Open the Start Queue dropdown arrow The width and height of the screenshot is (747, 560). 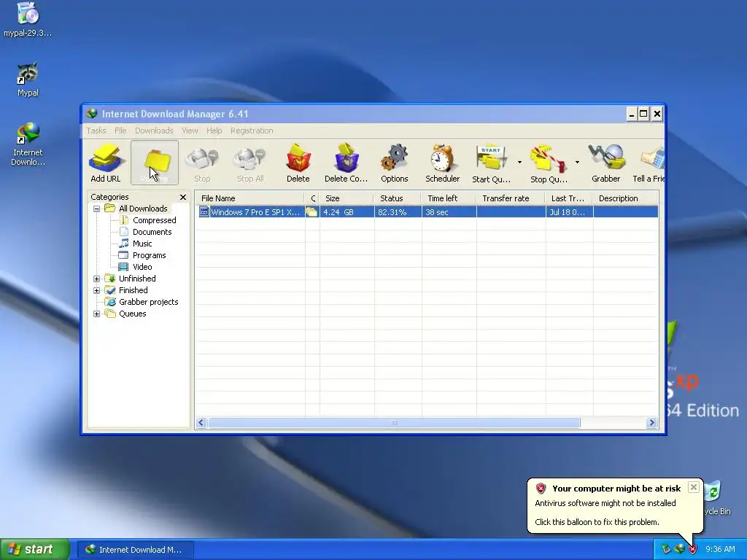tap(519, 163)
